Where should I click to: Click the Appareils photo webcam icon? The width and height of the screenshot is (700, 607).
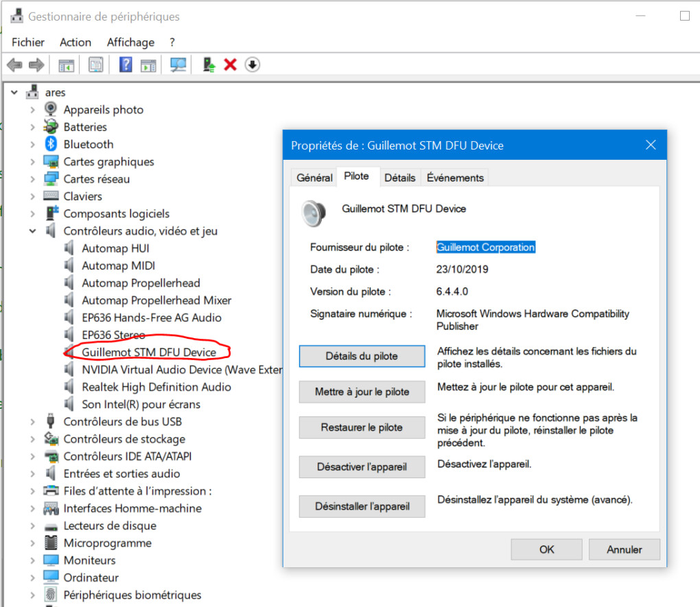tap(51, 109)
